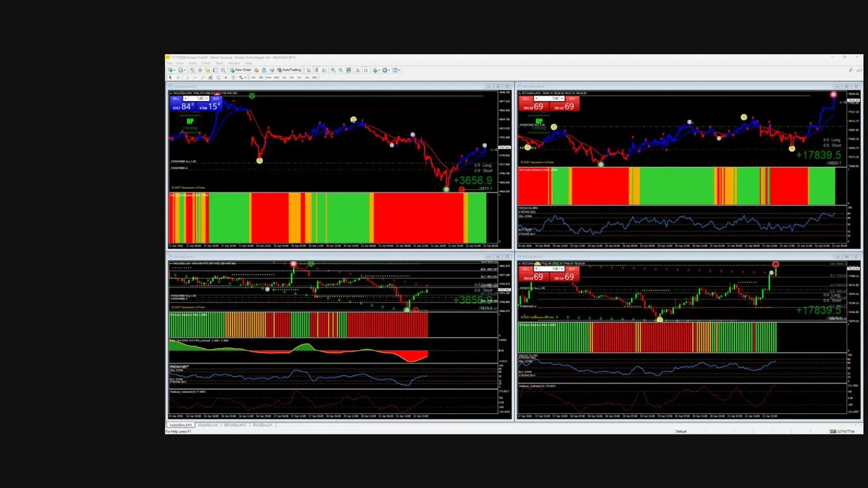Open the Templates dropdown

pyautogui.click(x=397, y=70)
